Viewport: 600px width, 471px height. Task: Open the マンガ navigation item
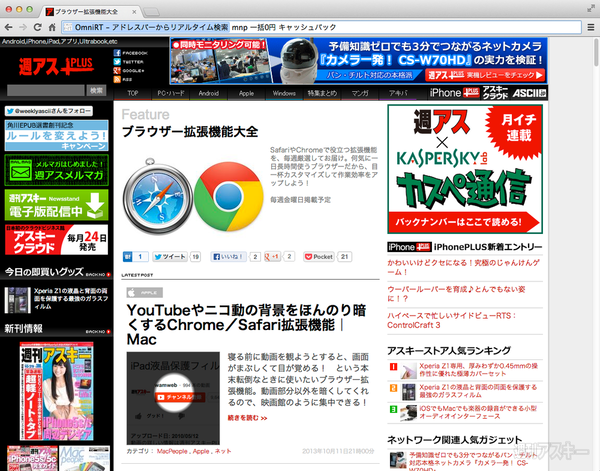tap(360, 93)
